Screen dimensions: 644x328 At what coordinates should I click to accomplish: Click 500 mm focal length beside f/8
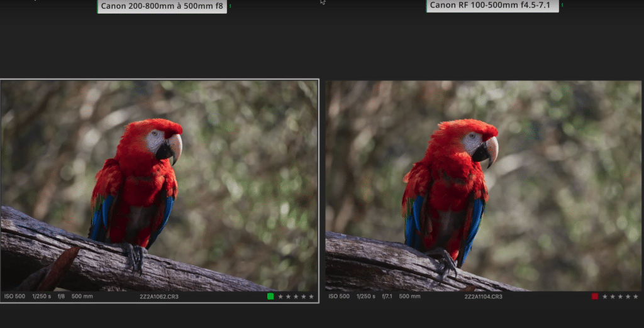[x=82, y=297]
